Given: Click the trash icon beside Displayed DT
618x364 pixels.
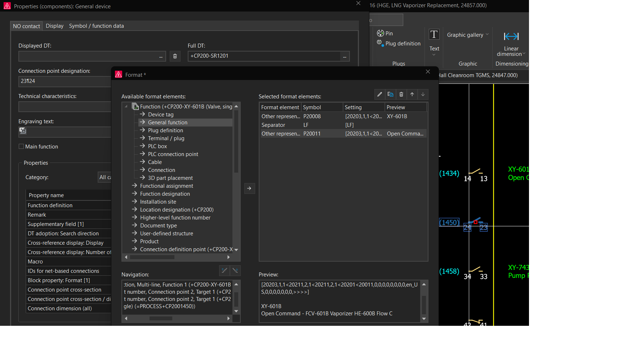Looking at the screenshot, I should (x=175, y=56).
